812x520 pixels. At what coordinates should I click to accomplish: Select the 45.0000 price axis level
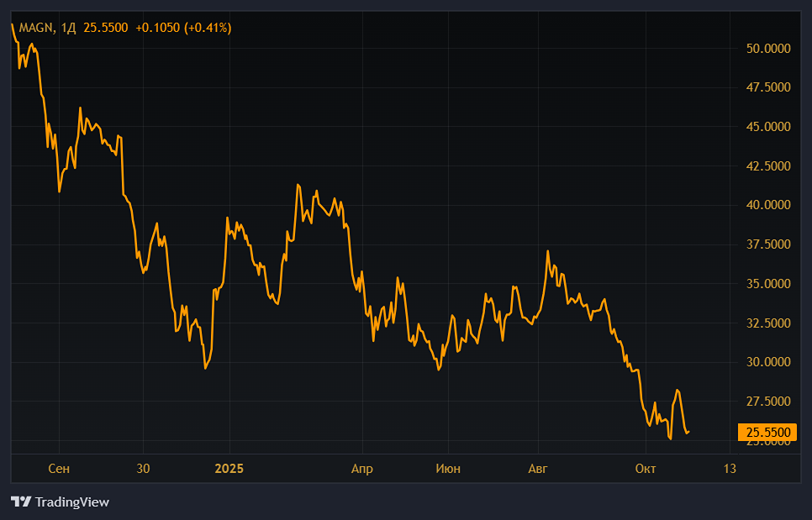768,127
